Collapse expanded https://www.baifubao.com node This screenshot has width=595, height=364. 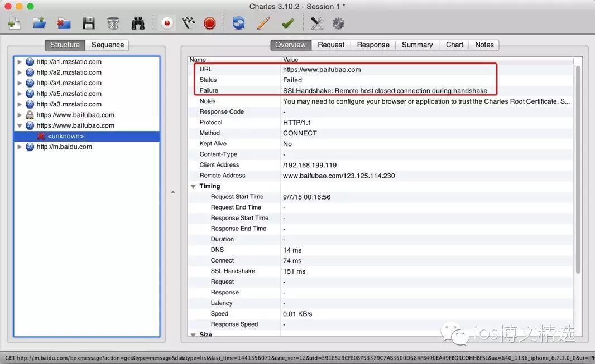[x=20, y=125]
